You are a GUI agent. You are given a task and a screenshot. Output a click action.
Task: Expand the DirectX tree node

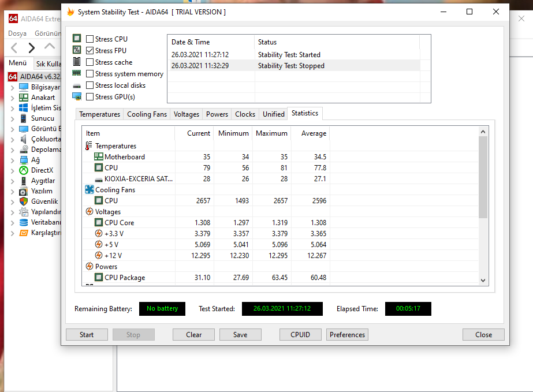[12, 171]
